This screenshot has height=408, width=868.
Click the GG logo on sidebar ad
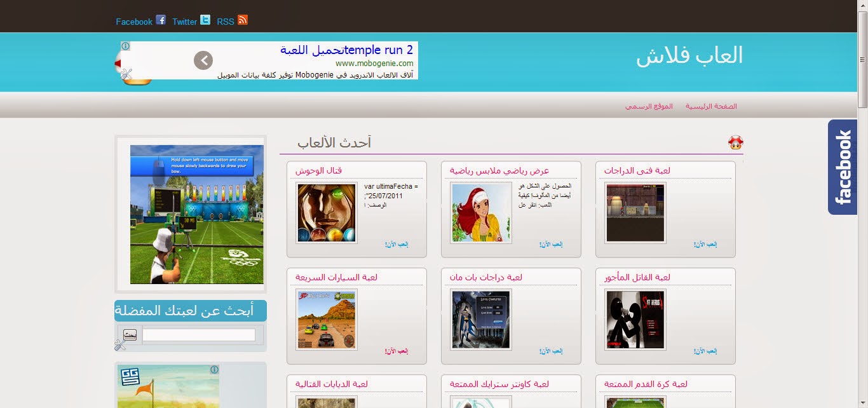(130, 377)
